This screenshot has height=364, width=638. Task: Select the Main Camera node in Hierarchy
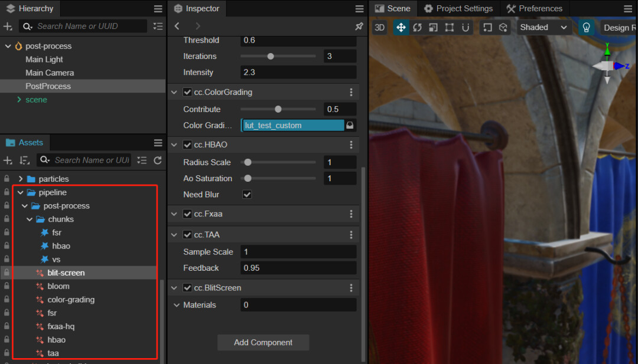(x=50, y=73)
